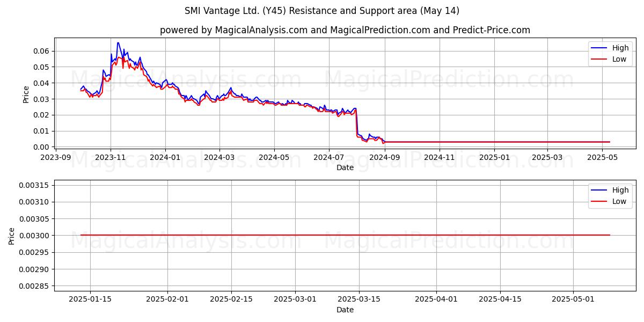Click the '0.01' y-axis tick label
Viewport: 644px width, 322px height.
click(x=42, y=131)
